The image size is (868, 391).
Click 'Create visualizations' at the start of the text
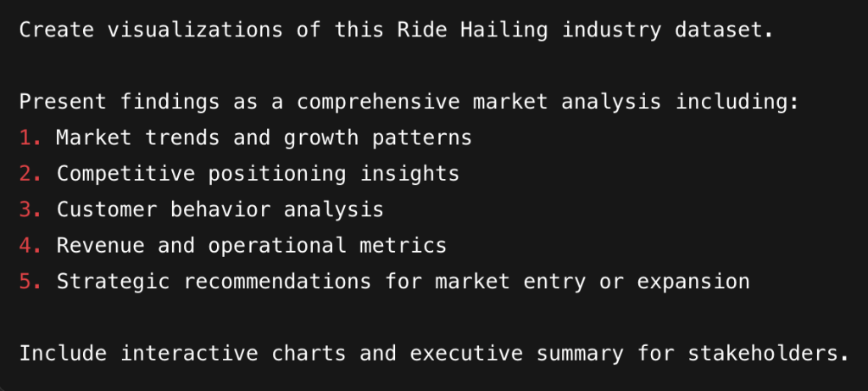(x=151, y=30)
